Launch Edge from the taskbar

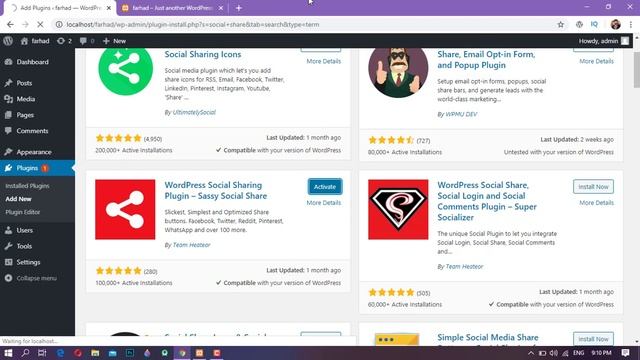(60, 353)
